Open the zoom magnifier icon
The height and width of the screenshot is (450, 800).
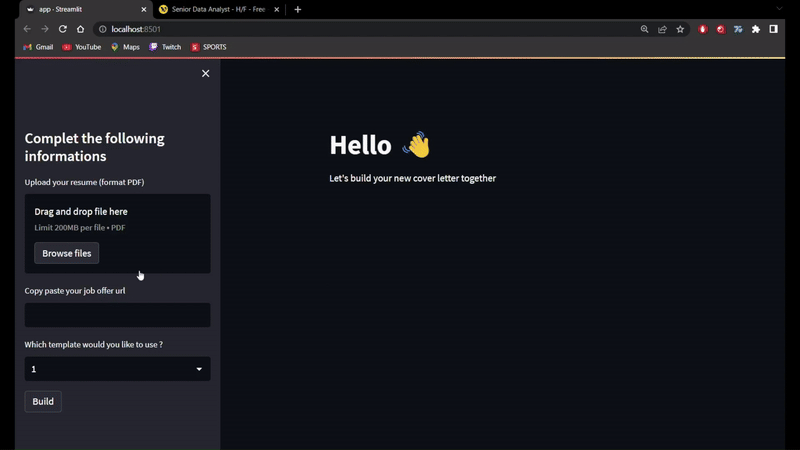coord(644,29)
